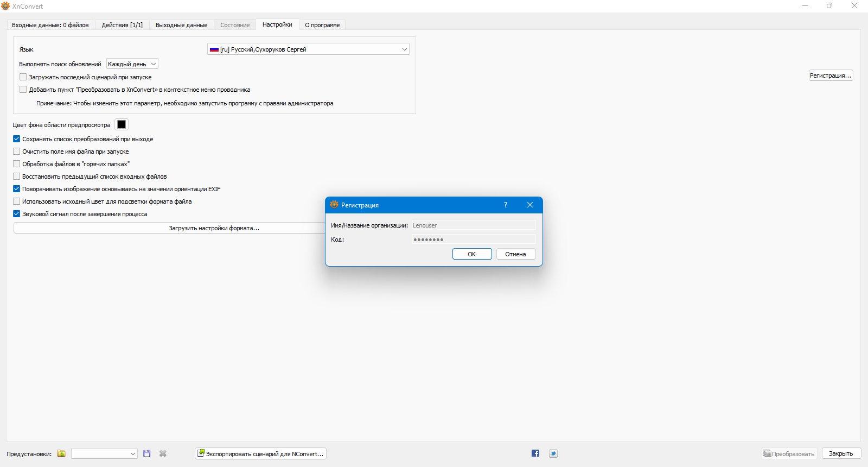Click the 'Регистрация...' button
The width and height of the screenshot is (868, 467).
click(831, 75)
